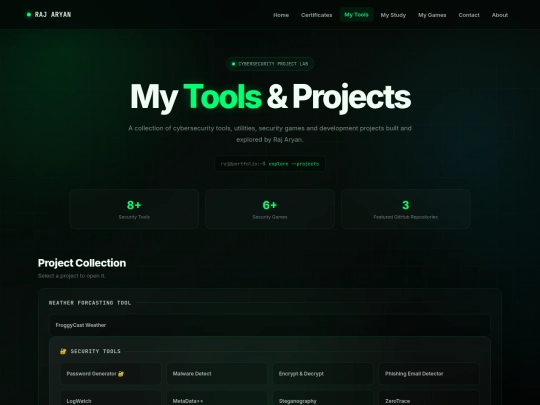
Task: Navigate to My Games
Action: (x=432, y=15)
